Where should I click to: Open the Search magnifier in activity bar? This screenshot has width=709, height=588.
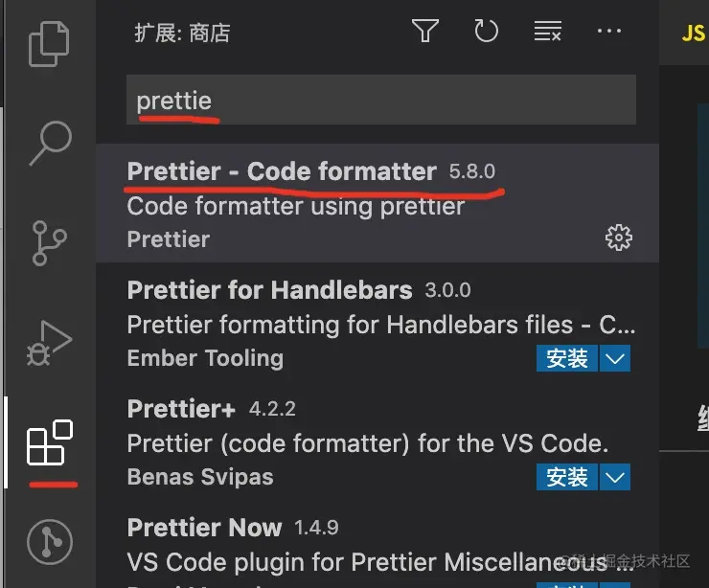click(49, 144)
